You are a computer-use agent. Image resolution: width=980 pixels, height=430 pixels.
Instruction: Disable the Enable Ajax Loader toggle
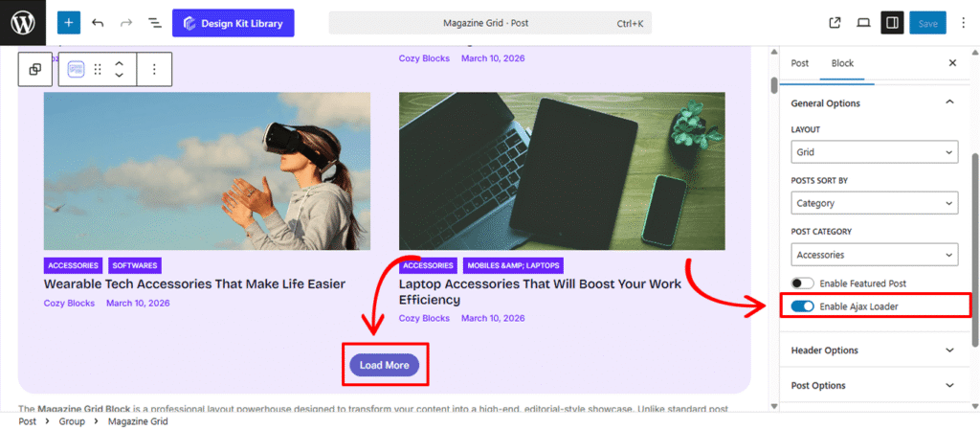pos(802,306)
